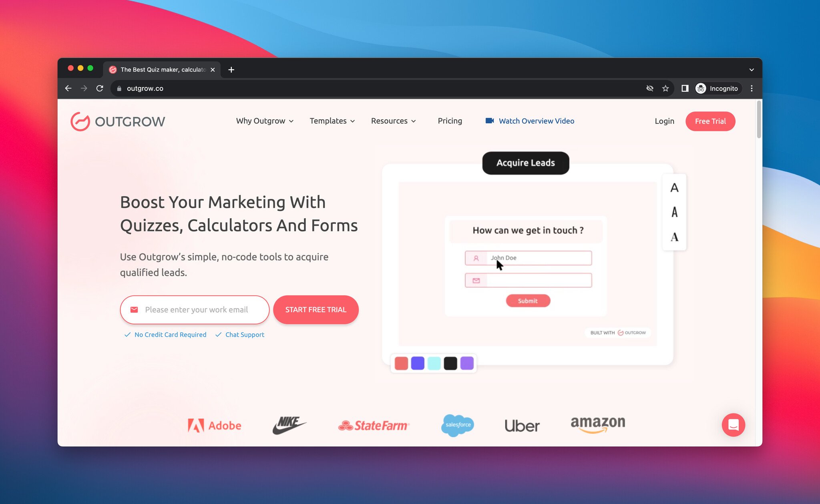Click the user profile icon in name field
Screen dimensions: 820x504
point(476,257)
